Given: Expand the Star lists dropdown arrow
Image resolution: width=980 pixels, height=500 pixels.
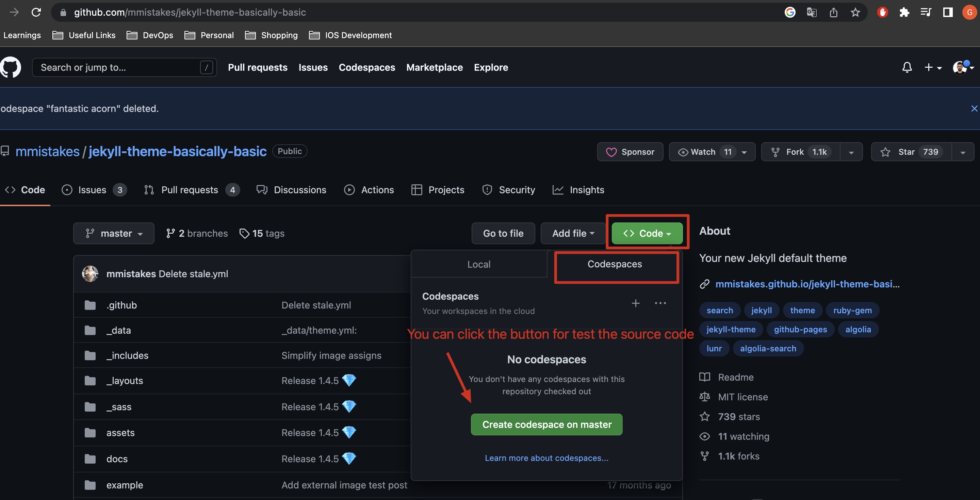Looking at the screenshot, I should 963,152.
